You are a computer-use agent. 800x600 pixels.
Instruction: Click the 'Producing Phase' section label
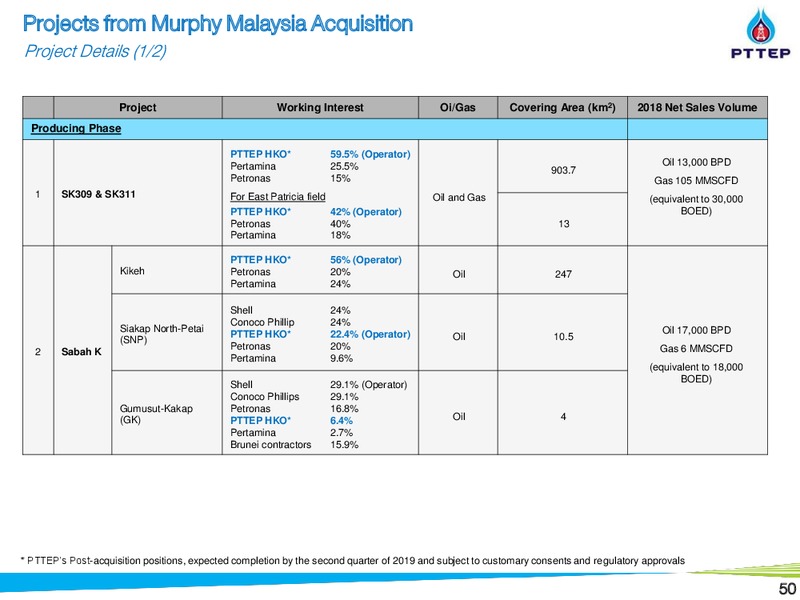(x=76, y=129)
